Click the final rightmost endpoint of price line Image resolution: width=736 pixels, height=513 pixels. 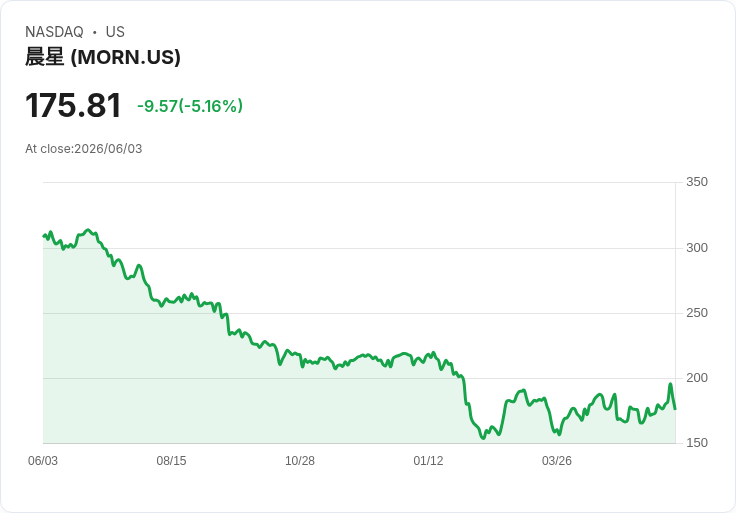[675, 409]
